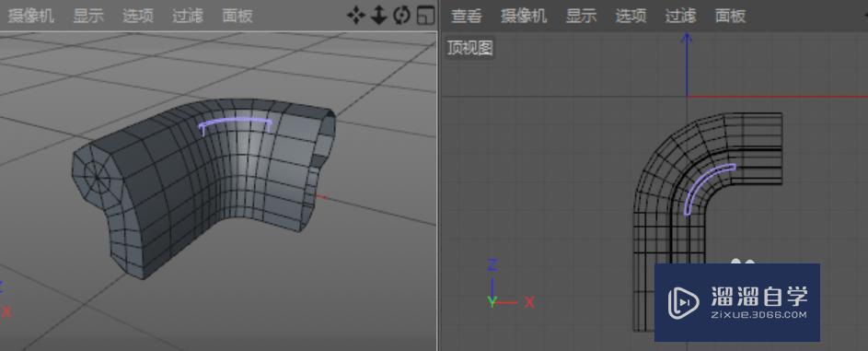Open the 查看 menu in the top viewport
The height and width of the screenshot is (351, 868).
coord(467,16)
